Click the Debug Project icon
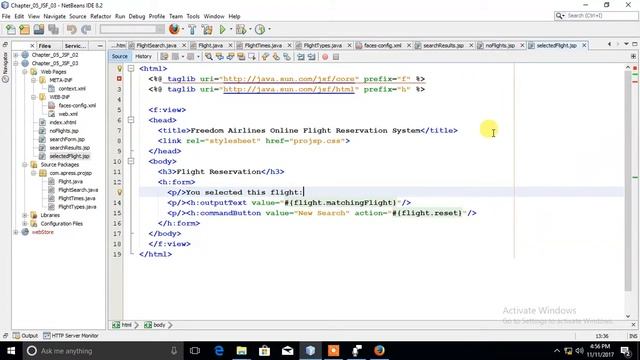This screenshot has height=360, width=640. [x=241, y=29]
